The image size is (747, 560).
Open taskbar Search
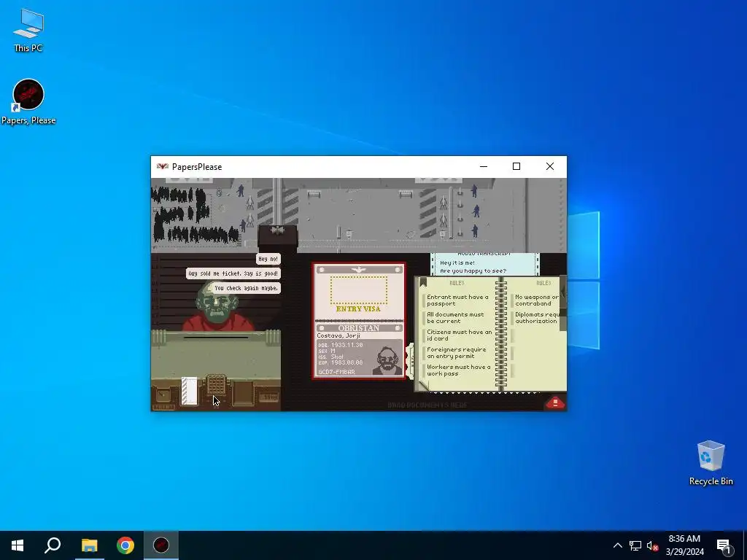pyautogui.click(x=53, y=545)
